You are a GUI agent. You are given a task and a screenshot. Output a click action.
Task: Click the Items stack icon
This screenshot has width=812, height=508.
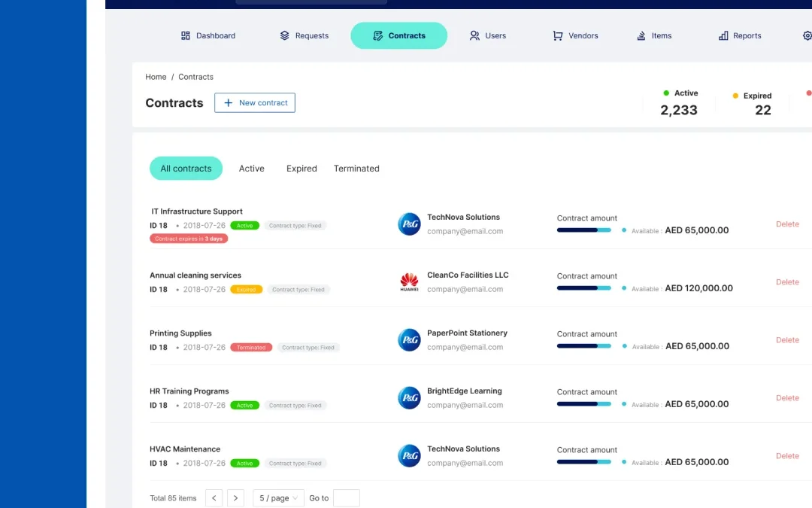641,36
